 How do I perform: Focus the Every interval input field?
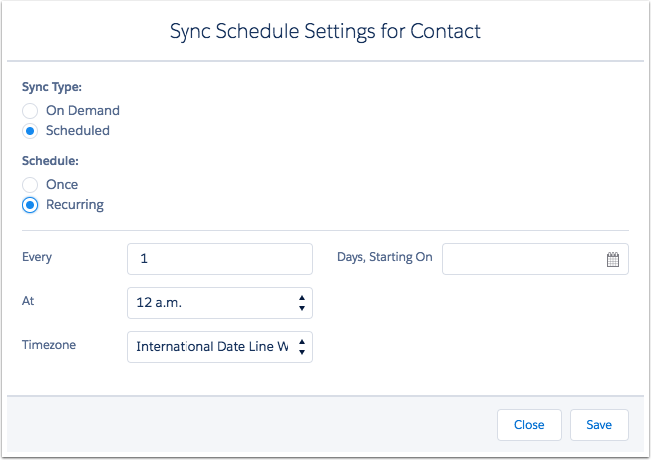[220, 259]
